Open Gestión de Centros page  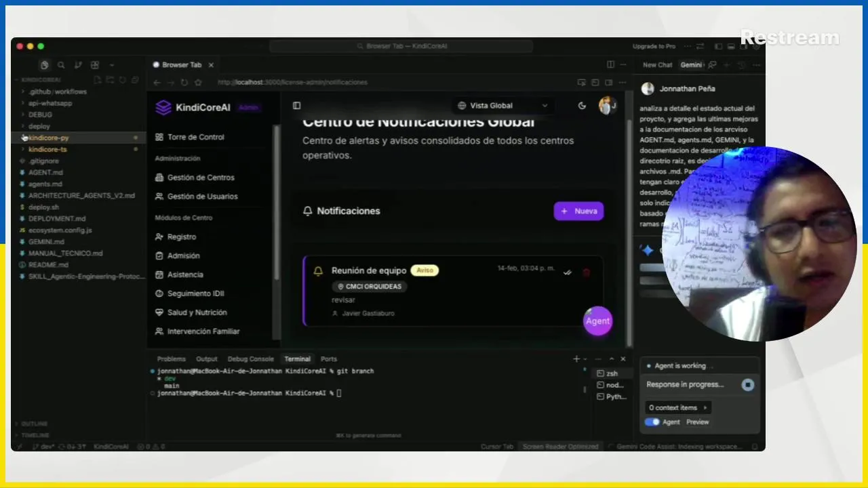[195, 178]
